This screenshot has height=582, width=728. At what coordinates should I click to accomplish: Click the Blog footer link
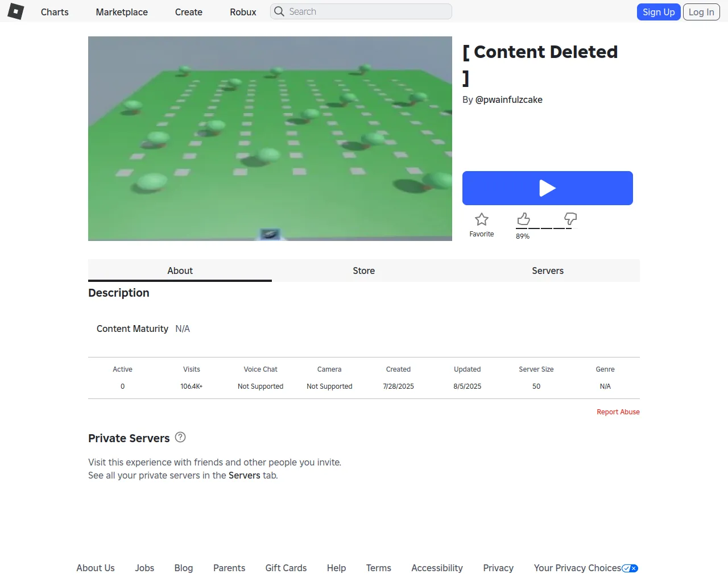click(x=184, y=568)
